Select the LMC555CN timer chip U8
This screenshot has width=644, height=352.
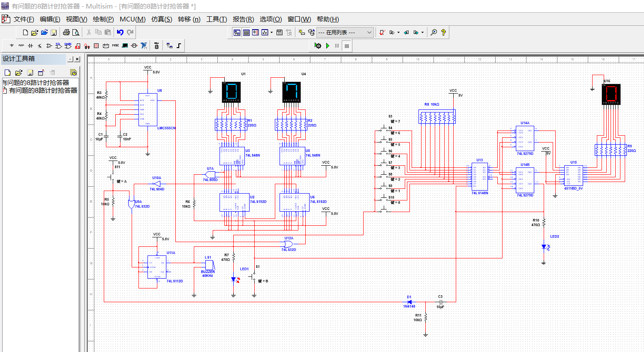[x=147, y=110]
